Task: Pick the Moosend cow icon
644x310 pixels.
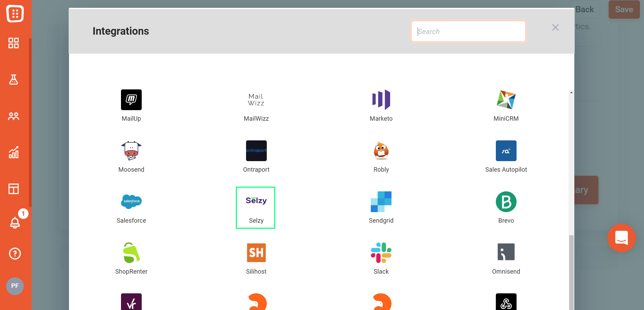Action: tap(131, 151)
